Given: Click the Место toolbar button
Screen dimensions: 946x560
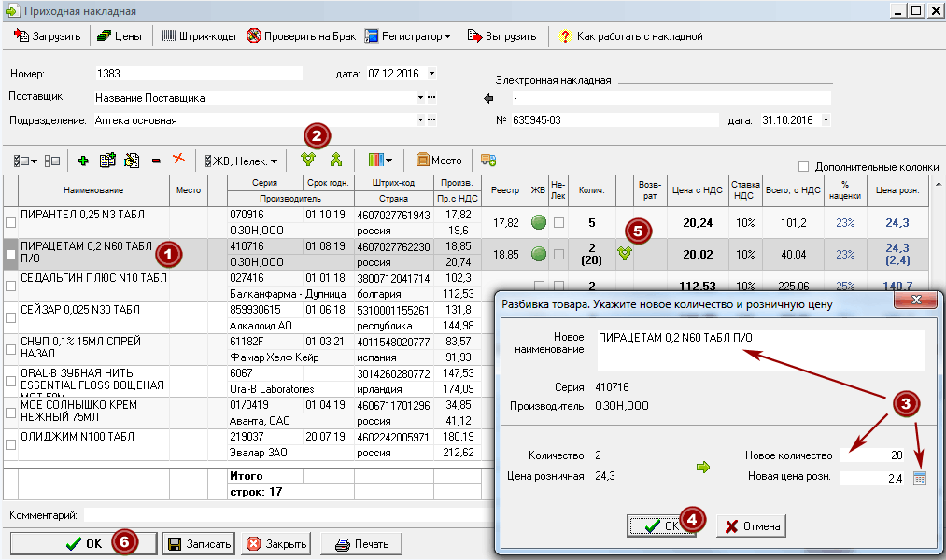Looking at the screenshot, I should pos(439,161).
